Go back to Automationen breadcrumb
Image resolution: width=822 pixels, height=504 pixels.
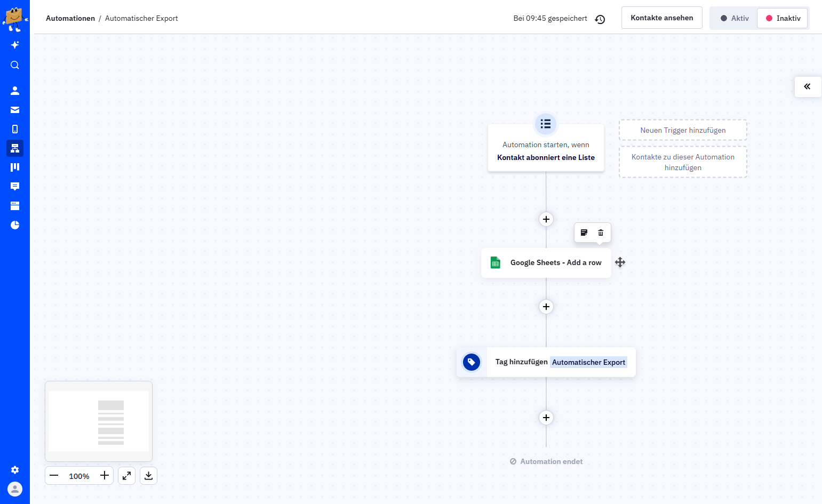click(70, 18)
